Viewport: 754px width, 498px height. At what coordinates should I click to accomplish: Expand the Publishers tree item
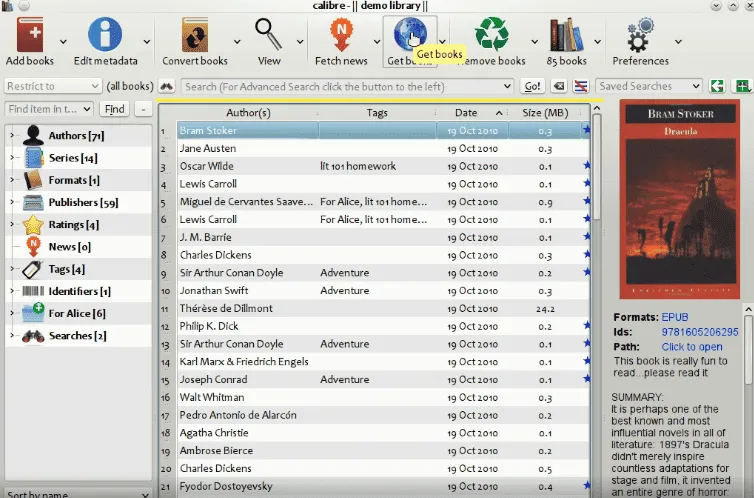click(11, 202)
